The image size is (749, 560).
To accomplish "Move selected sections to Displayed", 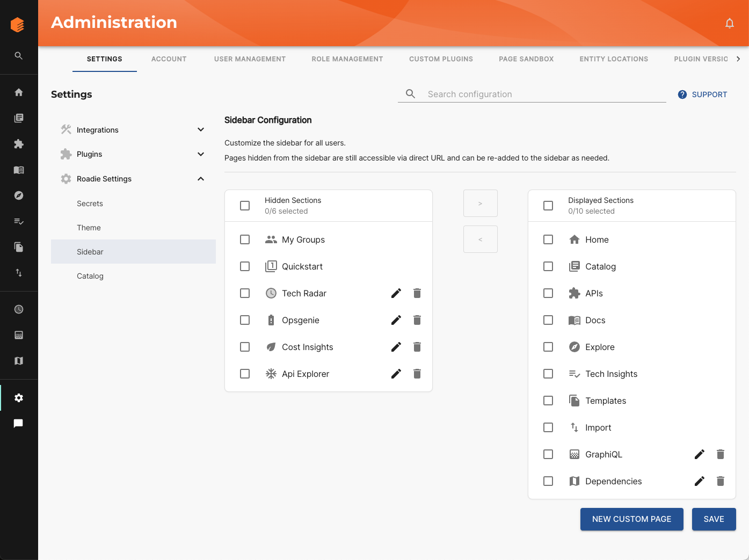I will (x=481, y=203).
